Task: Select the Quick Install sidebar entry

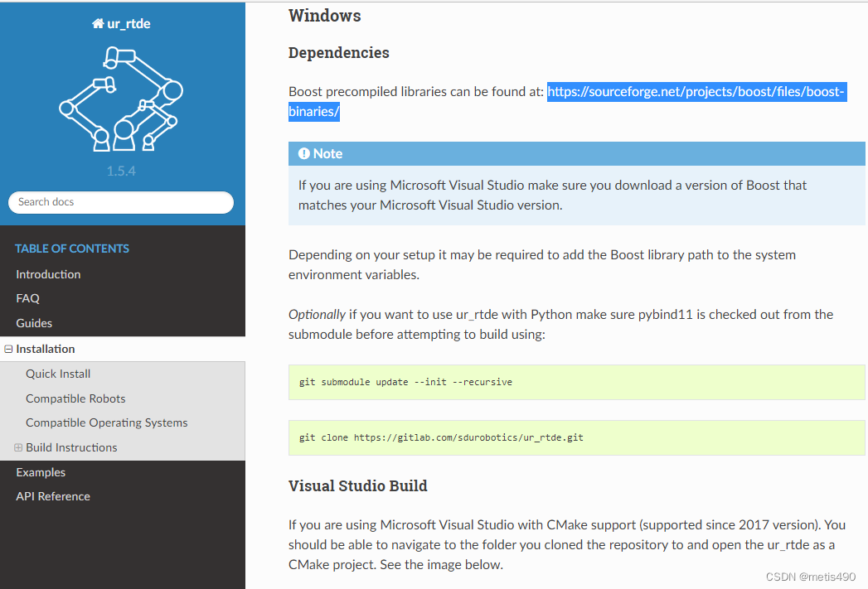Action: tap(57, 374)
